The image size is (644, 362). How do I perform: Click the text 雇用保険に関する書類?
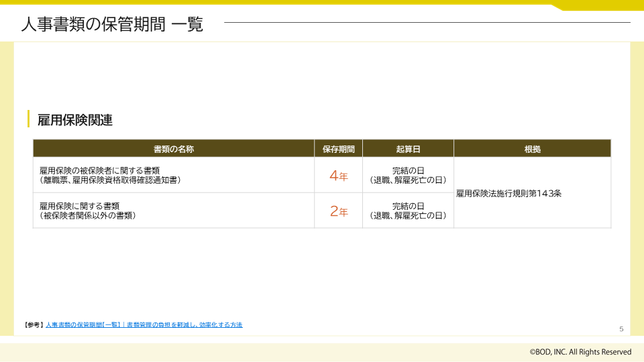(x=79, y=206)
